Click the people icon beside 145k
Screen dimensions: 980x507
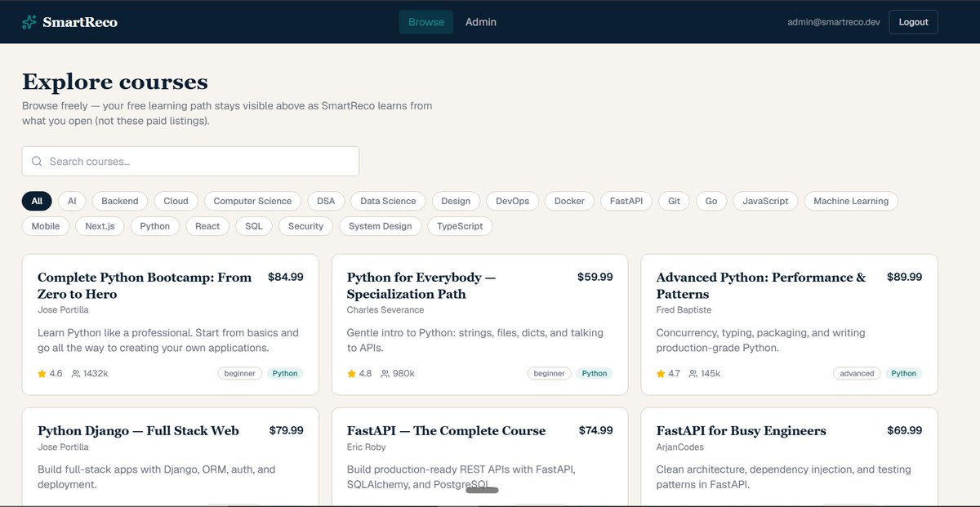(x=693, y=374)
